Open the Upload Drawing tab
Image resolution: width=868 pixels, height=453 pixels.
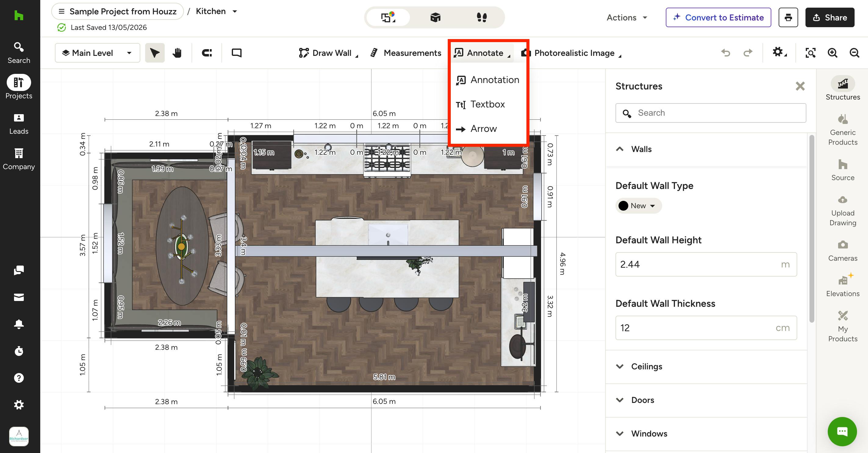(843, 211)
